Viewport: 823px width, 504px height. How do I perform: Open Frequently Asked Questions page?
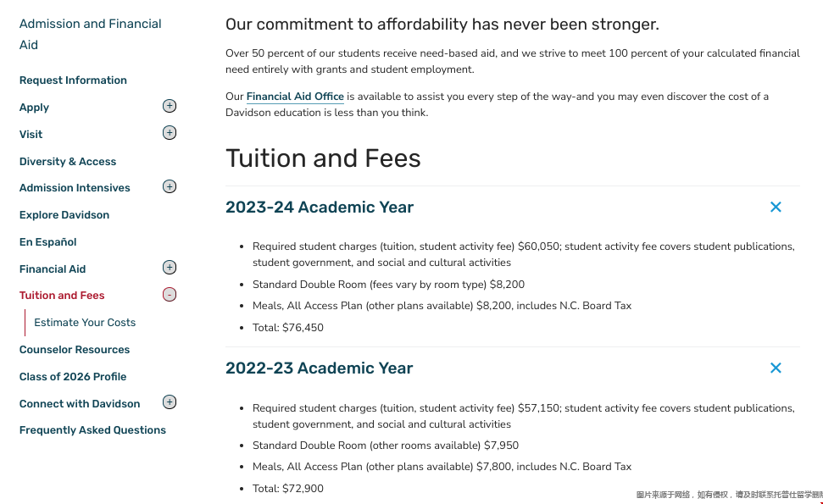tap(92, 430)
